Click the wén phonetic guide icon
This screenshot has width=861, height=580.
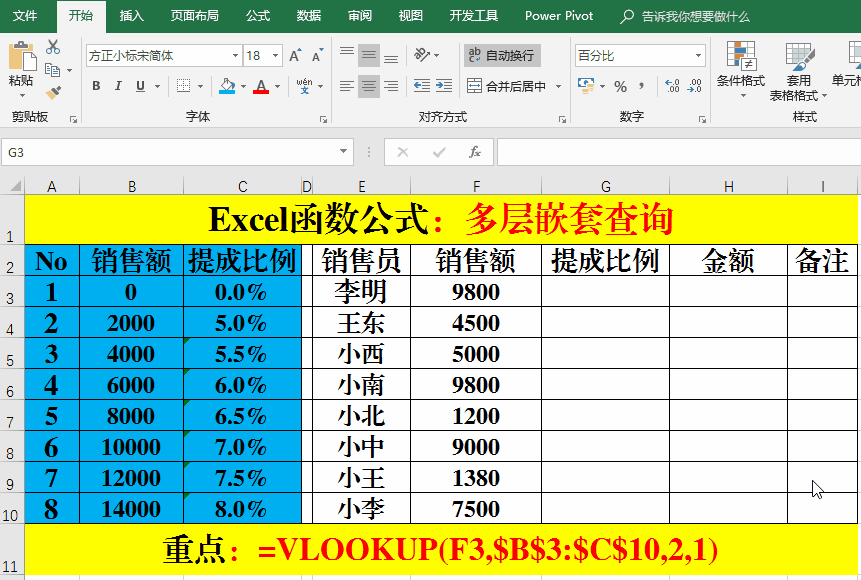coord(305,86)
